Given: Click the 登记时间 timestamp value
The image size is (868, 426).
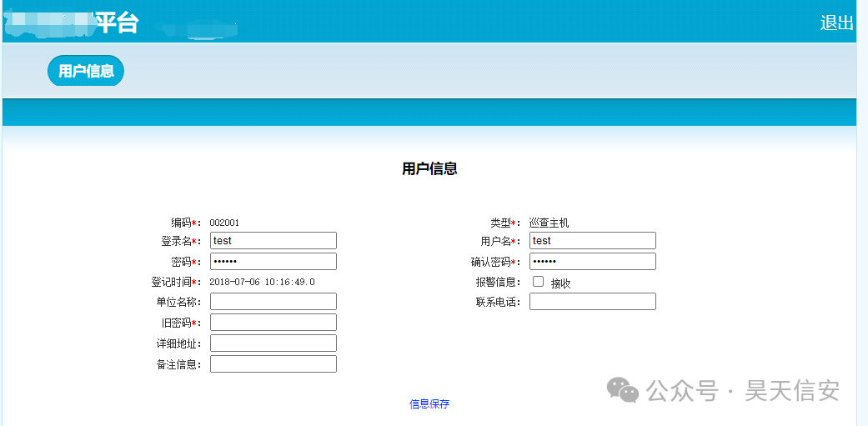Looking at the screenshot, I should pyautogui.click(x=262, y=282).
